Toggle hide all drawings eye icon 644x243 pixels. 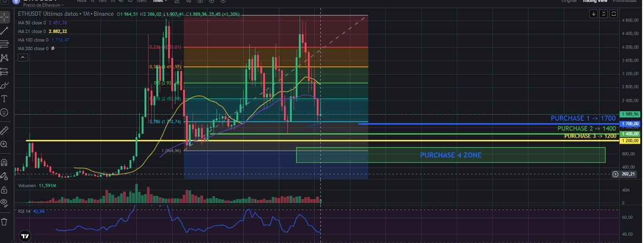tap(5, 203)
